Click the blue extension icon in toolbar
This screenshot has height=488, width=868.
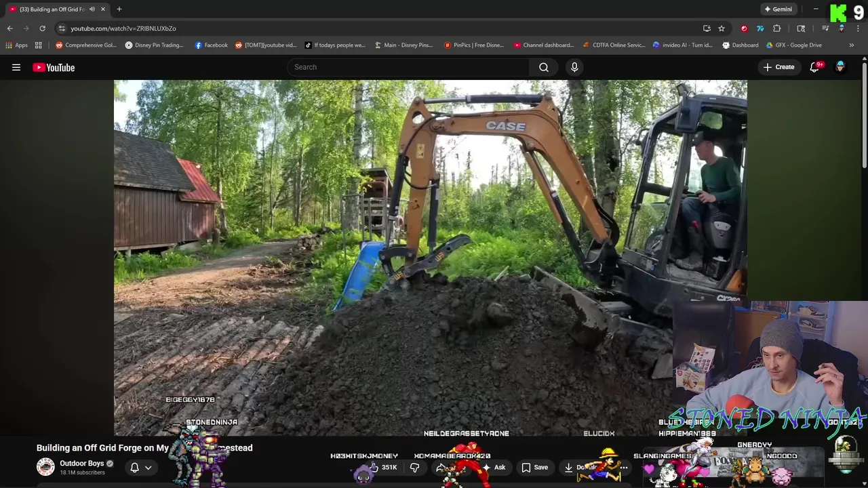point(760,28)
